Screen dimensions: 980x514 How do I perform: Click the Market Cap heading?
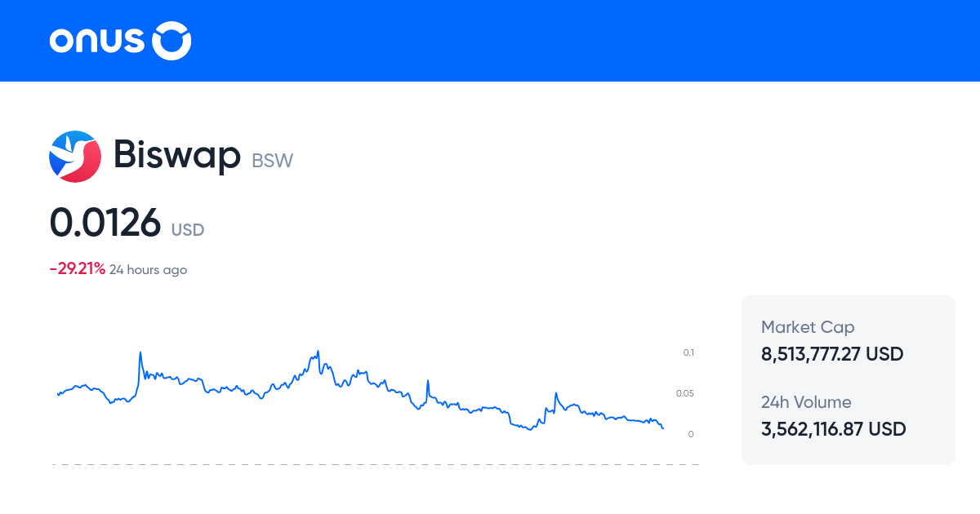pos(808,326)
